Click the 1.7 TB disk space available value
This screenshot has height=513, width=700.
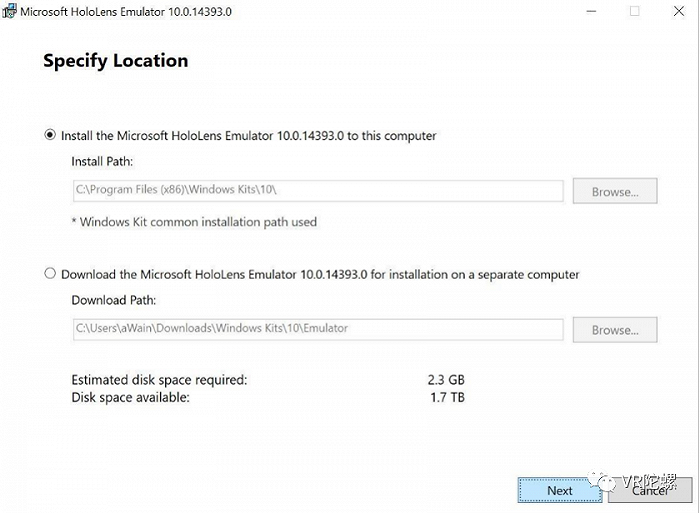pyautogui.click(x=447, y=397)
